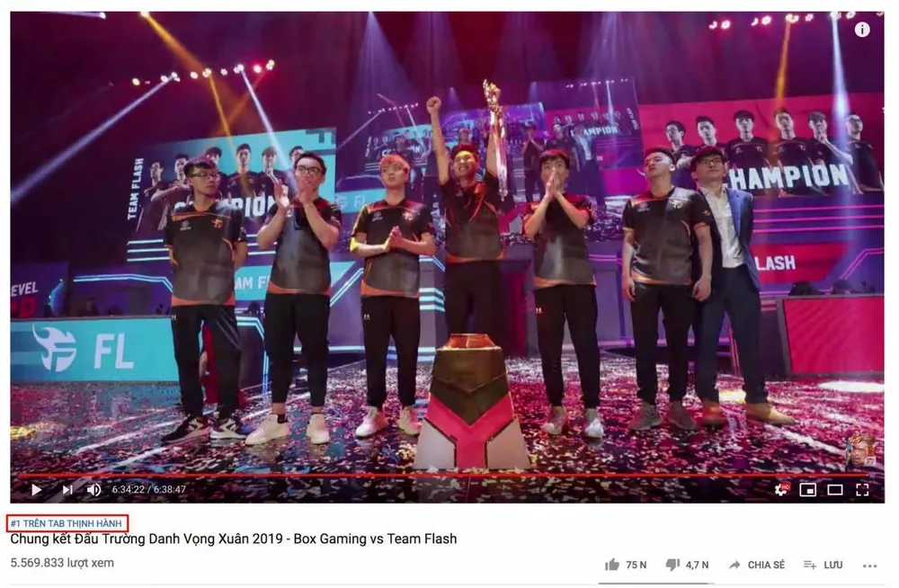This screenshot has height=588, width=899.
Task: Open #1 TRÊN TAB THỊNH HÀNH link
Action: point(67,523)
